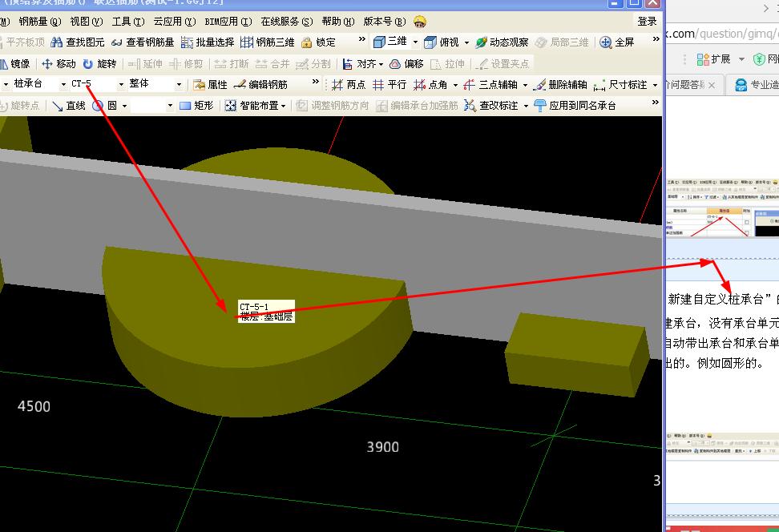Open the 工具 menu
The width and height of the screenshot is (779, 532).
point(127,22)
